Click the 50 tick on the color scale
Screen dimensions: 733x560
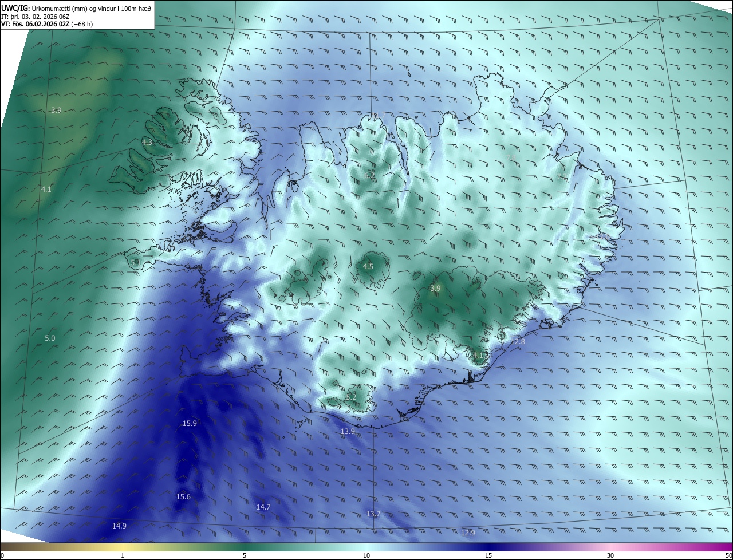coord(729,556)
